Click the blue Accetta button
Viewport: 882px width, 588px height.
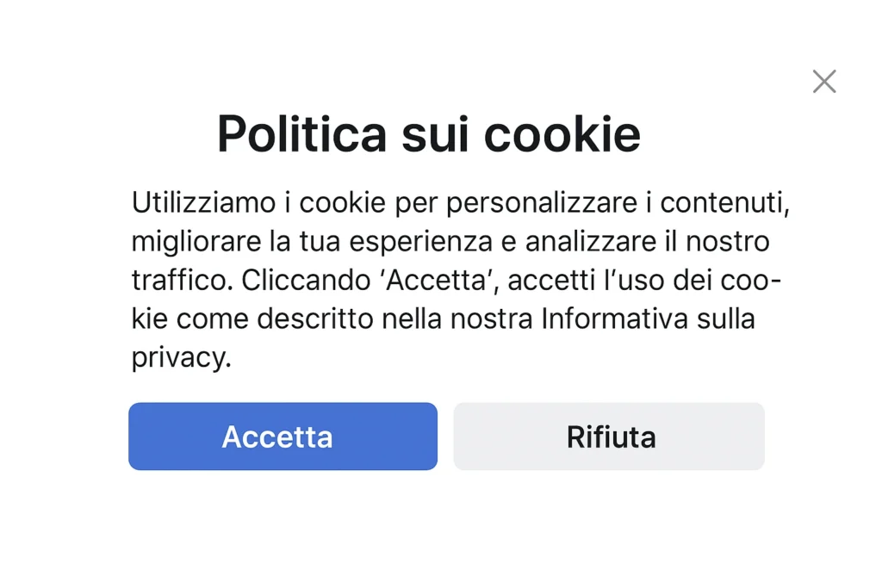(283, 436)
